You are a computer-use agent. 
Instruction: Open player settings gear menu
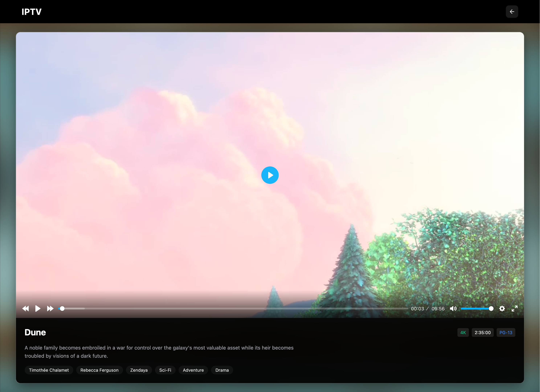coord(502,309)
